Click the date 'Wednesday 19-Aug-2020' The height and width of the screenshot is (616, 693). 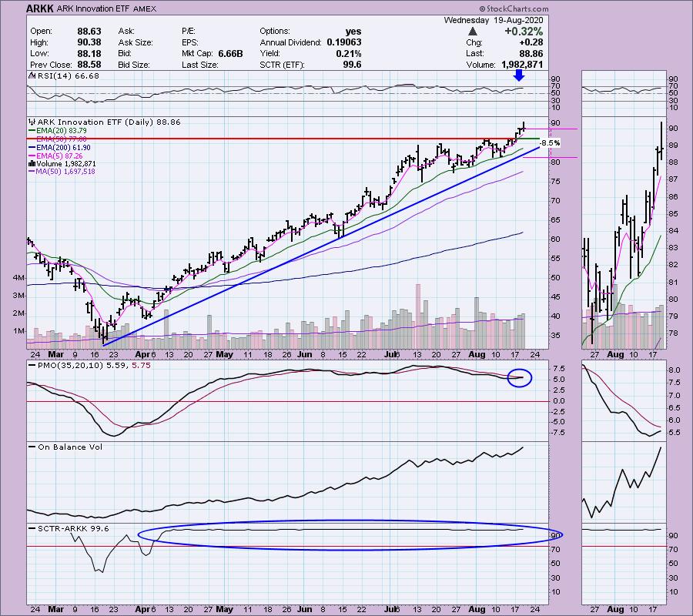pyautogui.click(x=494, y=20)
